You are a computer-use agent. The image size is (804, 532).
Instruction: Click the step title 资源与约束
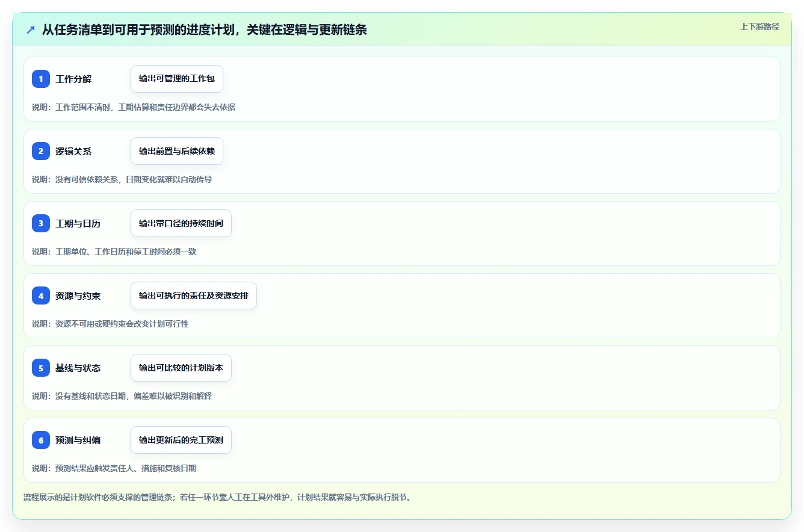coord(78,295)
